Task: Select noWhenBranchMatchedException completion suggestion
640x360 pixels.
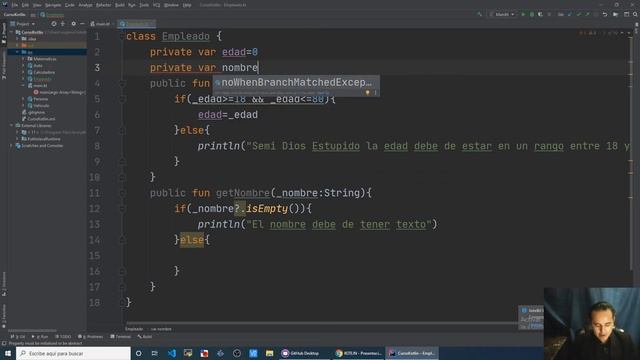Action: 296,82
